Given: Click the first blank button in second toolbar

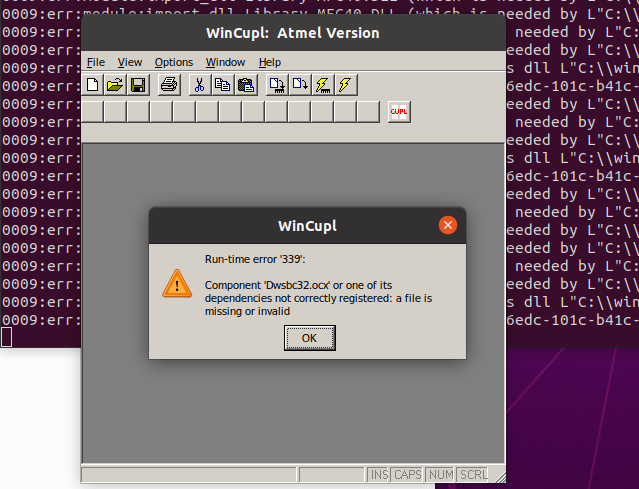Looking at the screenshot, I should (x=92, y=112).
